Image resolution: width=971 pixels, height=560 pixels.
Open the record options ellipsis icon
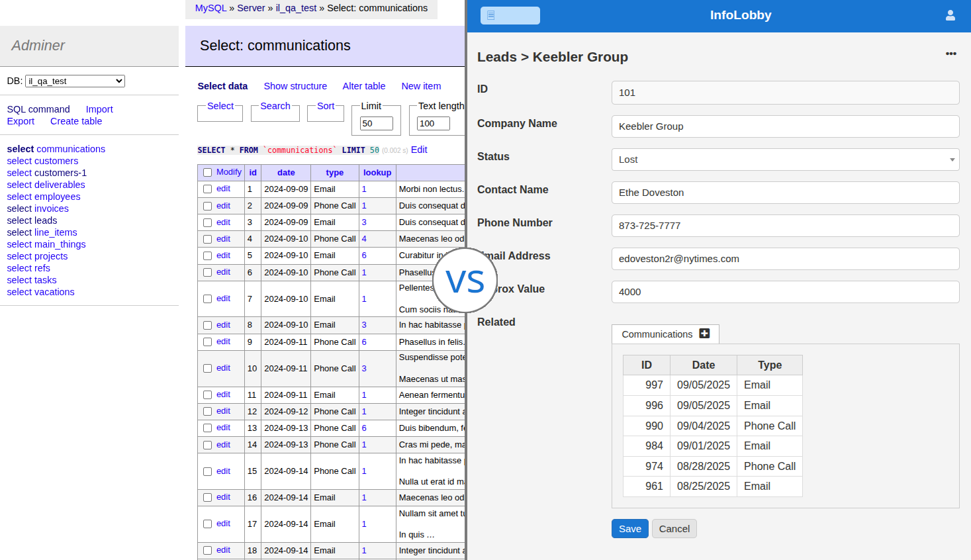951,54
